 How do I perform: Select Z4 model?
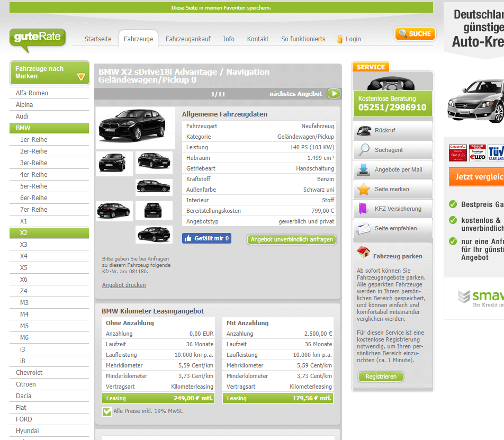coord(49,291)
